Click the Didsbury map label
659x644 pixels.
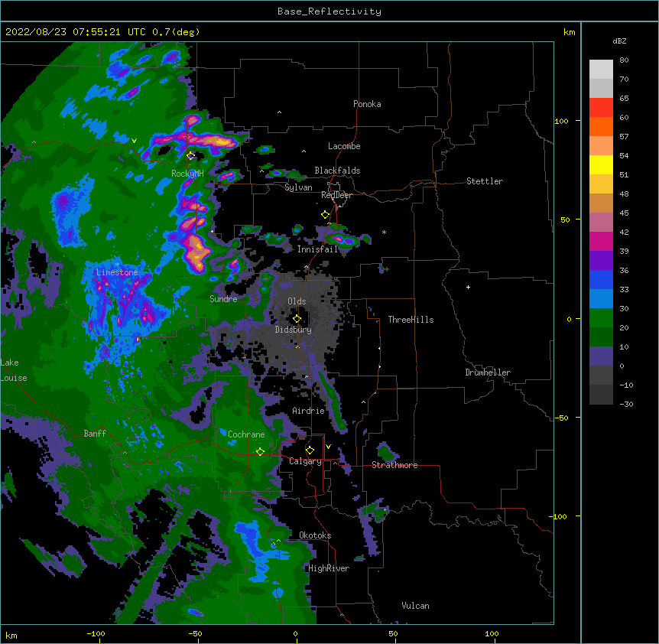294,330
